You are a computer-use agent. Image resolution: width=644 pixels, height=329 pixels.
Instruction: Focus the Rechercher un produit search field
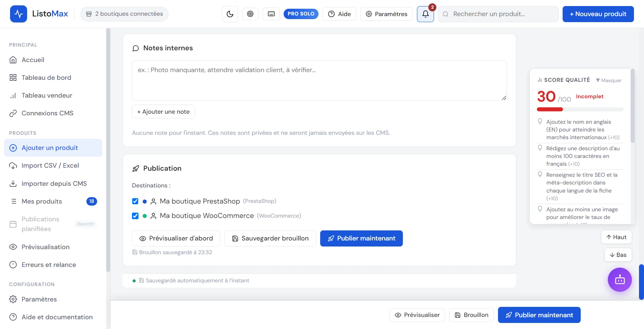pyautogui.click(x=498, y=14)
